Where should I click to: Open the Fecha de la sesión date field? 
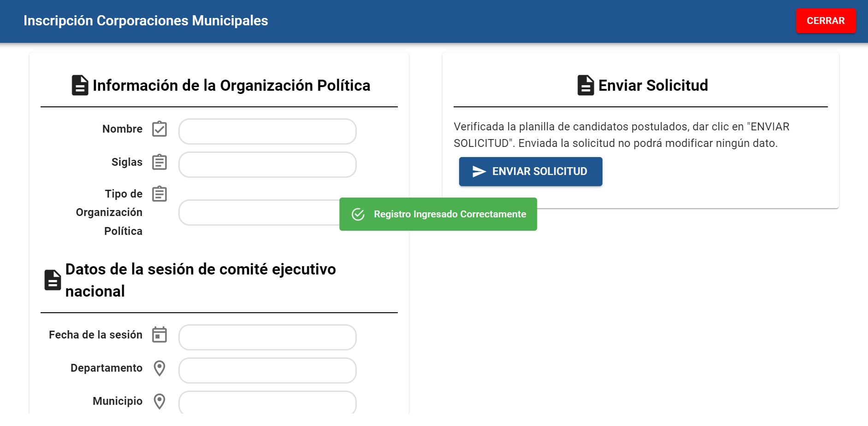[x=267, y=338]
